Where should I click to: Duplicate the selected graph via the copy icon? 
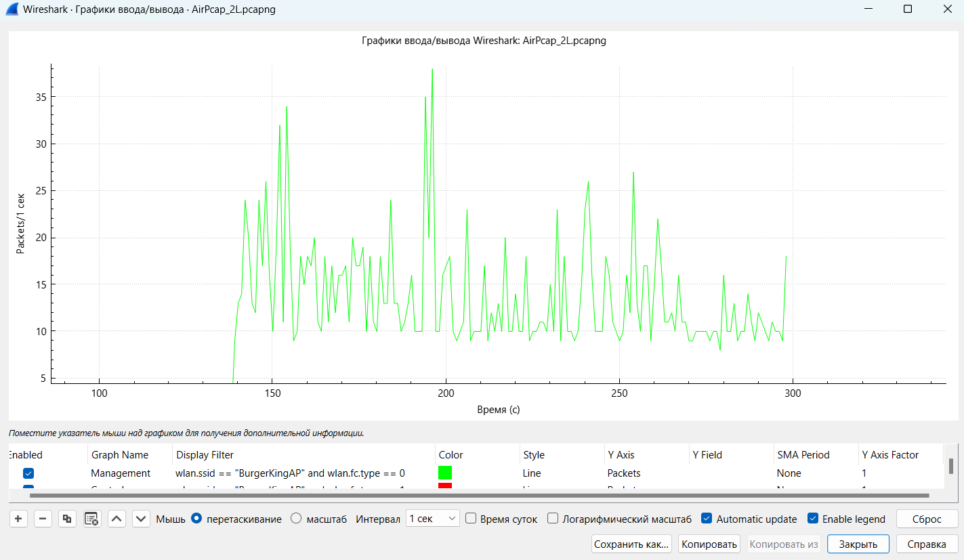click(67, 519)
